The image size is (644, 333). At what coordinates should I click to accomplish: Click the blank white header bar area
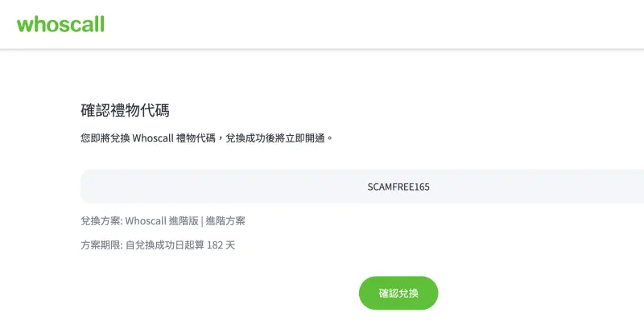[369, 24]
